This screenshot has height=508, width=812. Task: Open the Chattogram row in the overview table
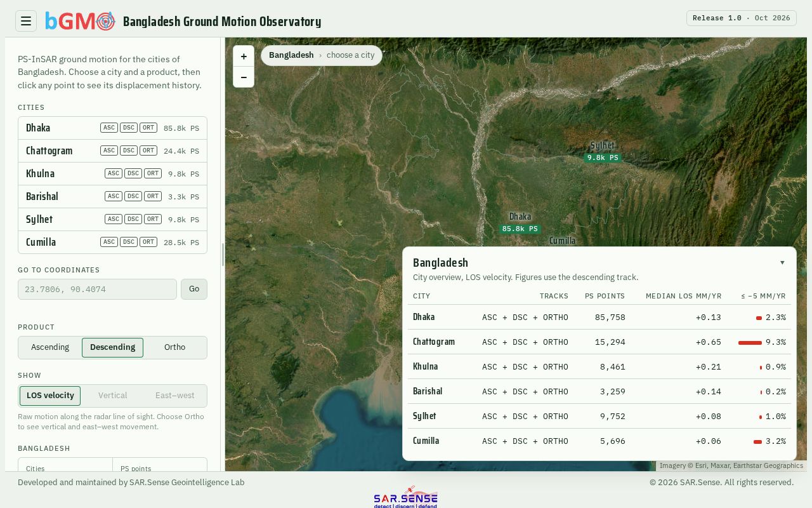point(599,342)
